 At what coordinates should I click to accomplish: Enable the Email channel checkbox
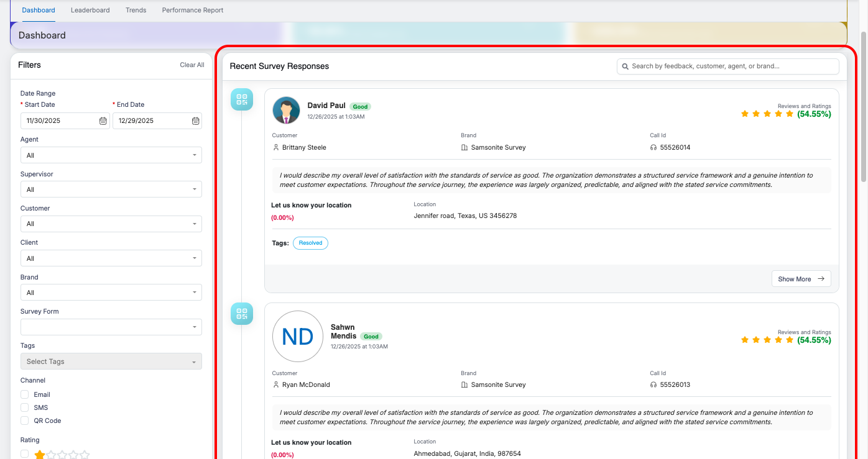coord(25,394)
